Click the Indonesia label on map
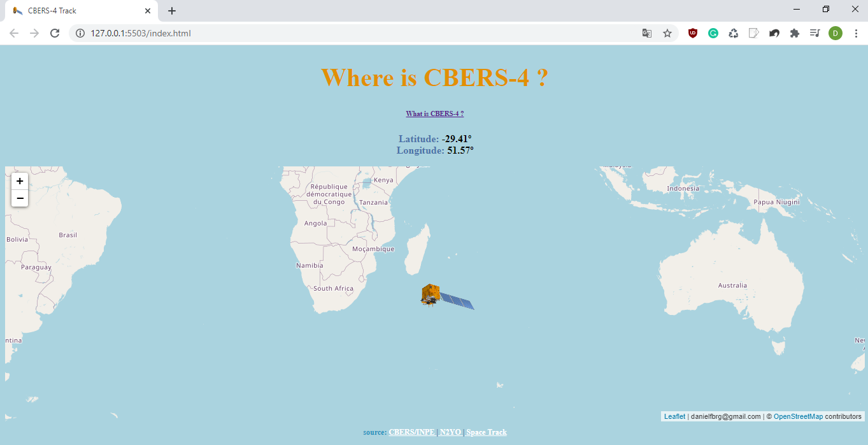This screenshot has width=868, height=445. [x=683, y=189]
